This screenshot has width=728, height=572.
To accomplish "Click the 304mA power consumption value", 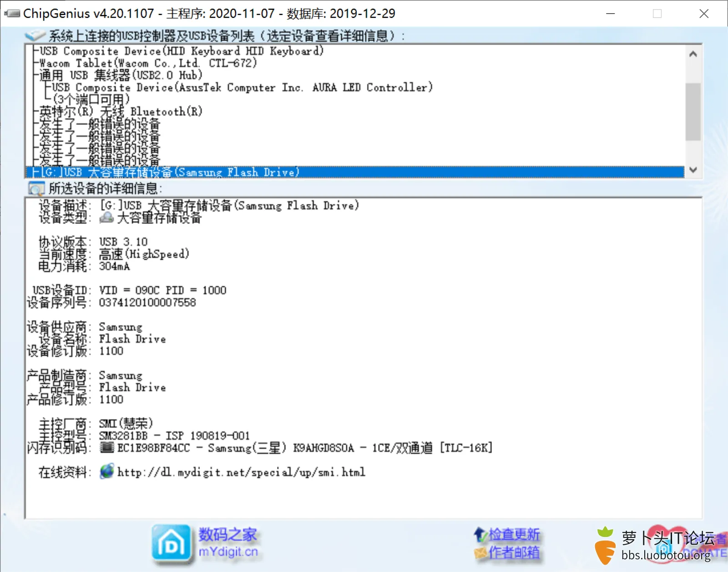I will click(x=114, y=266).
